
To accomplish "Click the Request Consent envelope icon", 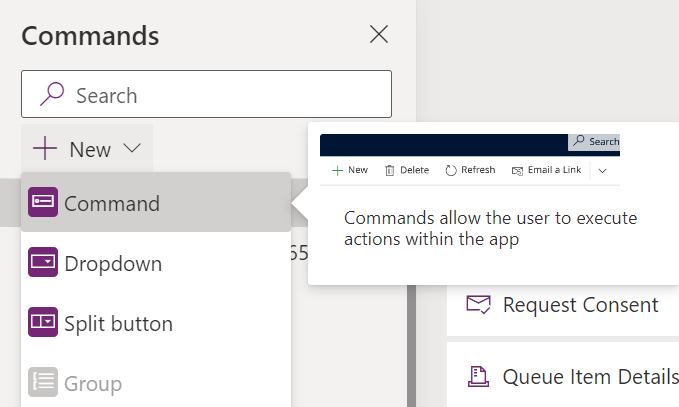I will click(x=479, y=305).
